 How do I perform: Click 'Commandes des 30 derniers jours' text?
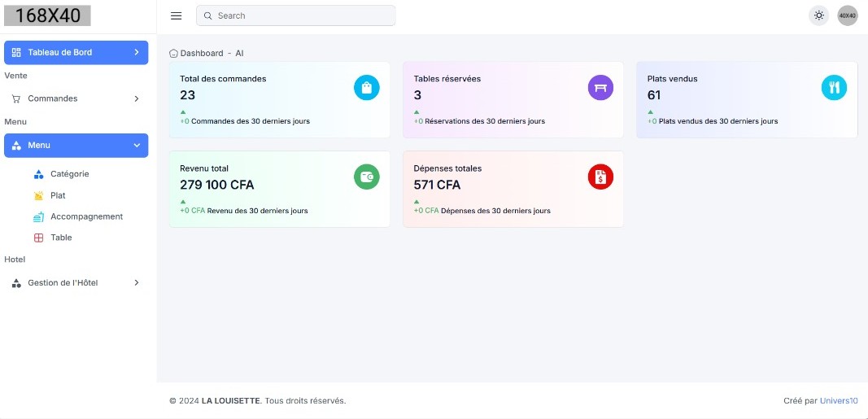(251, 121)
